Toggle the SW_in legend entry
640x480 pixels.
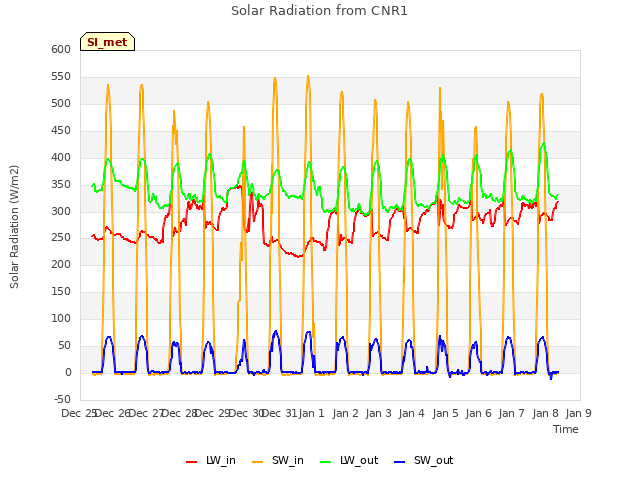(278, 460)
